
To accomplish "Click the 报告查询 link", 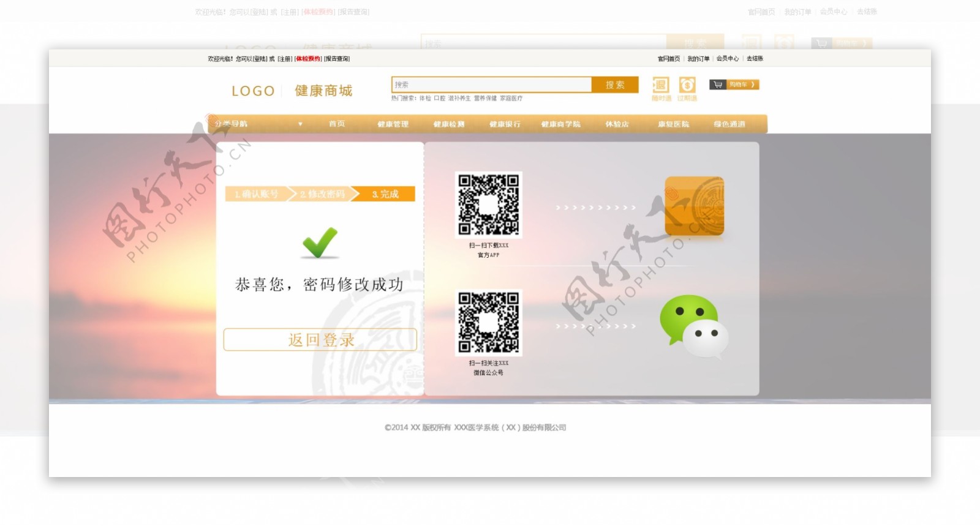I will [x=337, y=59].
